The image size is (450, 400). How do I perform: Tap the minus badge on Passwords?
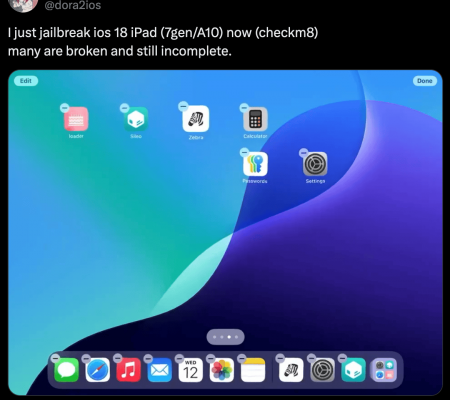coord(244,152)
